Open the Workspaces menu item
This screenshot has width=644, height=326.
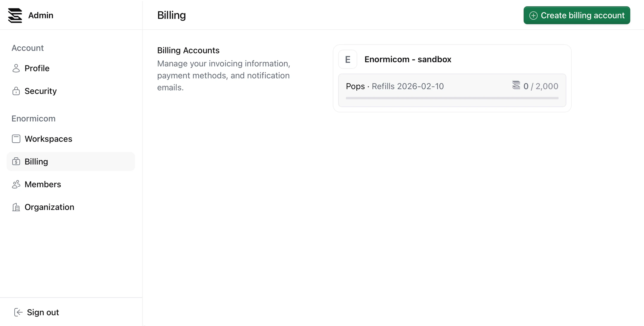pos(48,139)
